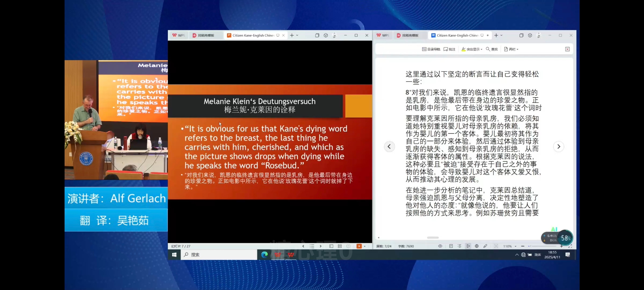This screenshot has width=644, height=290.
Task: Click 字数: 7690 word count
Action: tap(406, 246)
